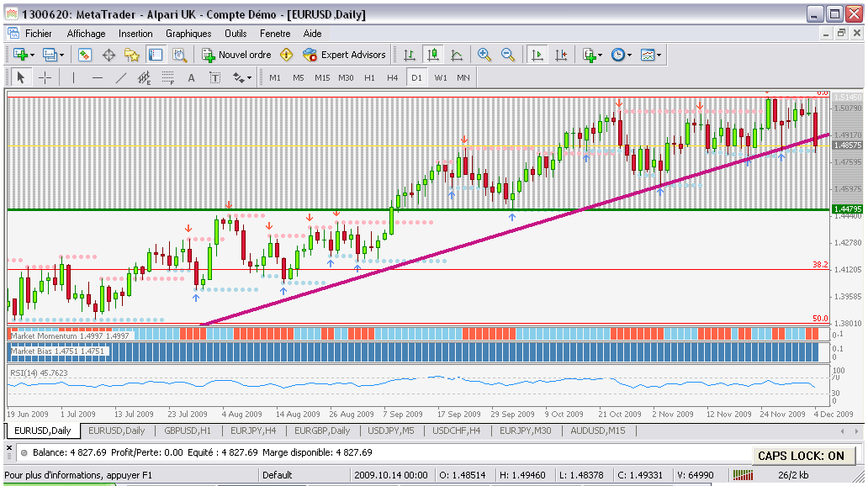Open the Fichier menu
Screen dimensions: 868x486
pos(38,34)
